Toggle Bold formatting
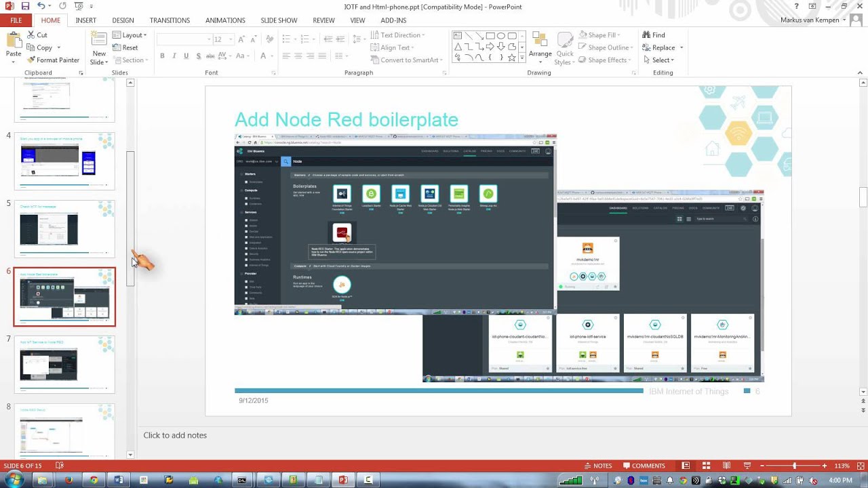This screenshot has width=868, height=488. coord(162,56)
